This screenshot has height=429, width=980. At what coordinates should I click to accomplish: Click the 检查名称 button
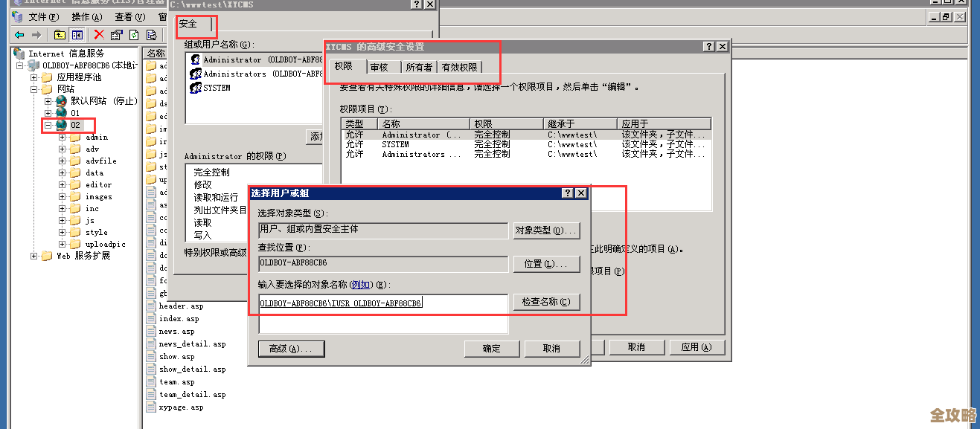click(548, 302)
